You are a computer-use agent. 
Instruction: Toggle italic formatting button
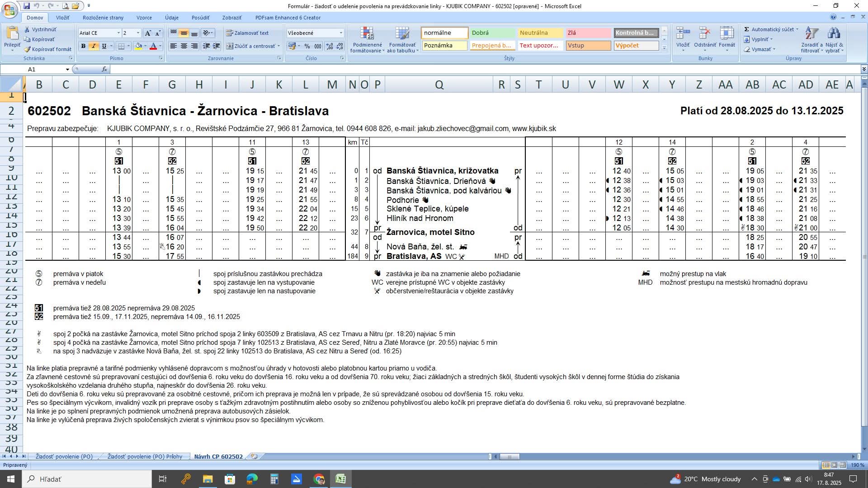pos(94,46)
